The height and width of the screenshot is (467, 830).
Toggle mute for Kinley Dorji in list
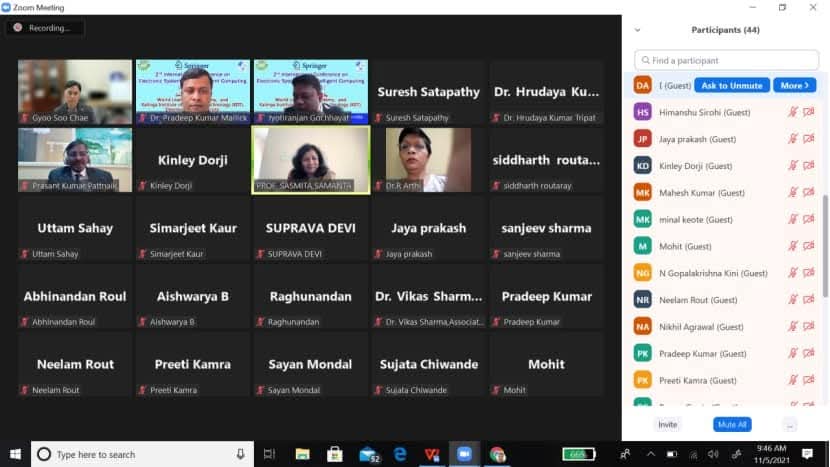[792, 166]
